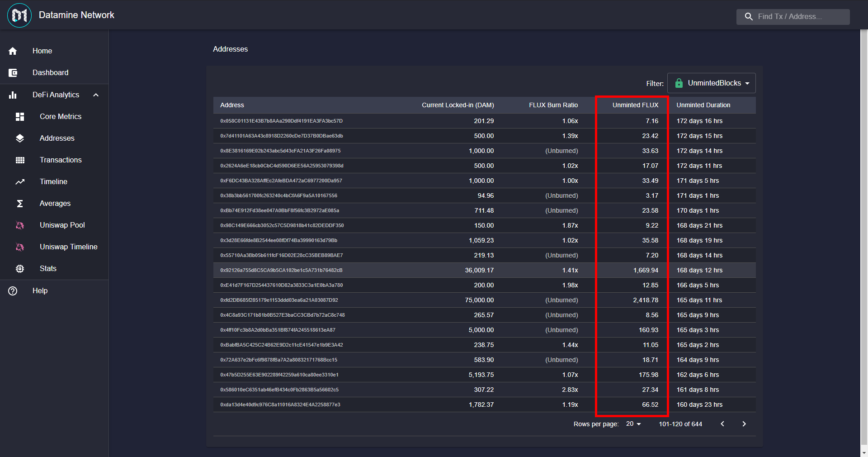Click the green lock icon in filter
868x457 pixels.
679,83
